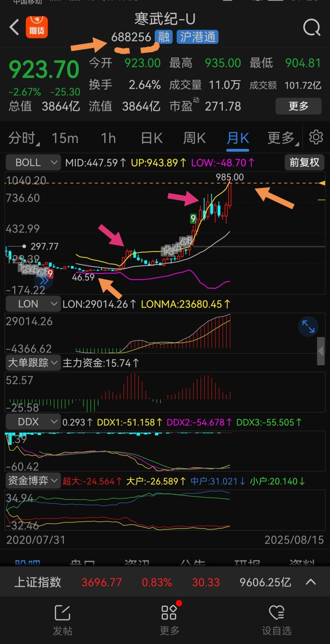Open the BOLL indicator dropdown
Viewport: 330px width, 644px height.
pos(33,162)
